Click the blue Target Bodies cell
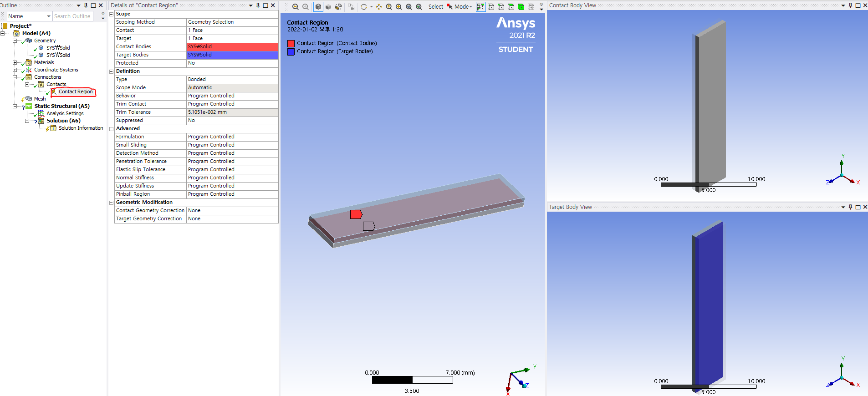The image size is (868, 396). [x=232, y=55]
